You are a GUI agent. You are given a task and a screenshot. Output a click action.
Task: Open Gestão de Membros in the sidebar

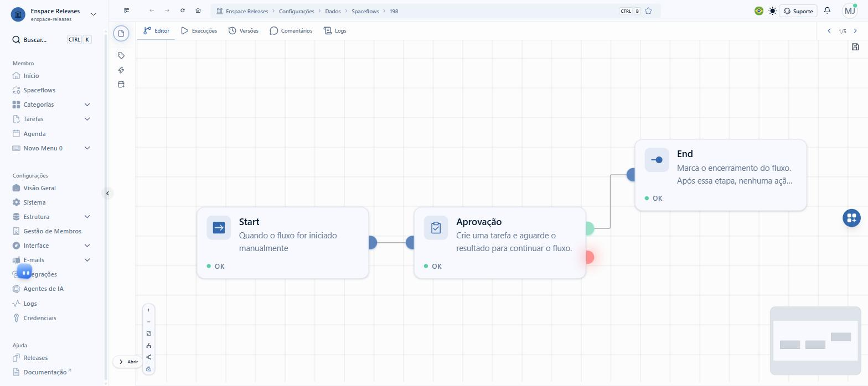point(52,231)
